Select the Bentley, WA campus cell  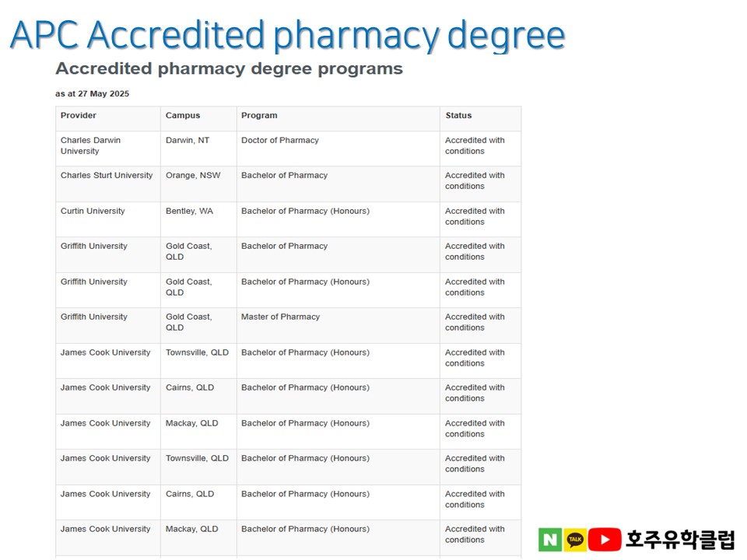(189, 212)
